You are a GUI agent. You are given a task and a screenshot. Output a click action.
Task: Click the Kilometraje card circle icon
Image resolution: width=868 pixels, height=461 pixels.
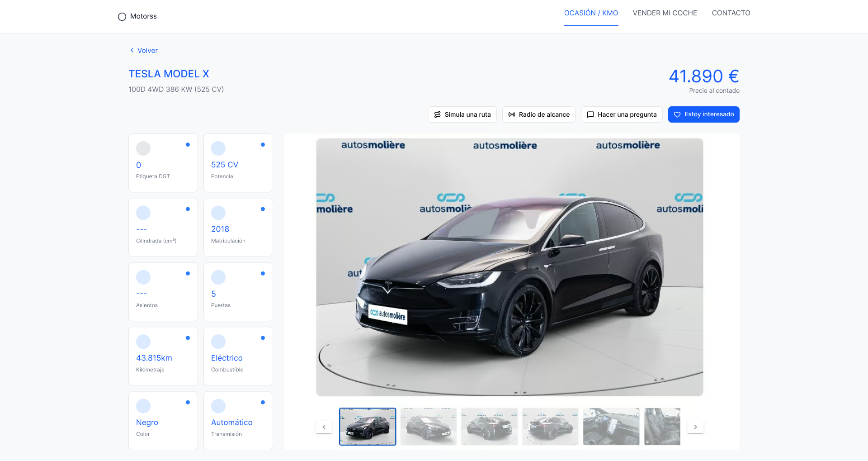pyautogui.click(x=143, y=342)
